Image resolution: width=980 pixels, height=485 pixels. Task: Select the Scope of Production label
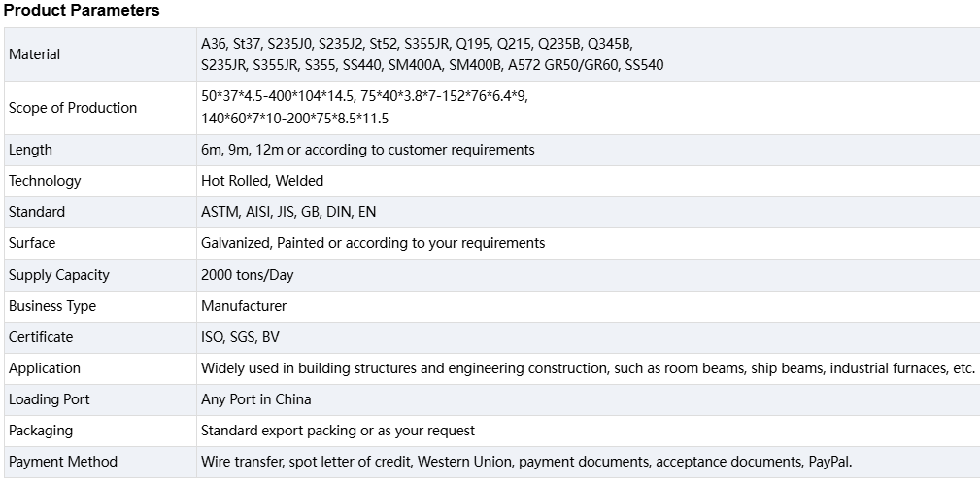click(73, 108)
